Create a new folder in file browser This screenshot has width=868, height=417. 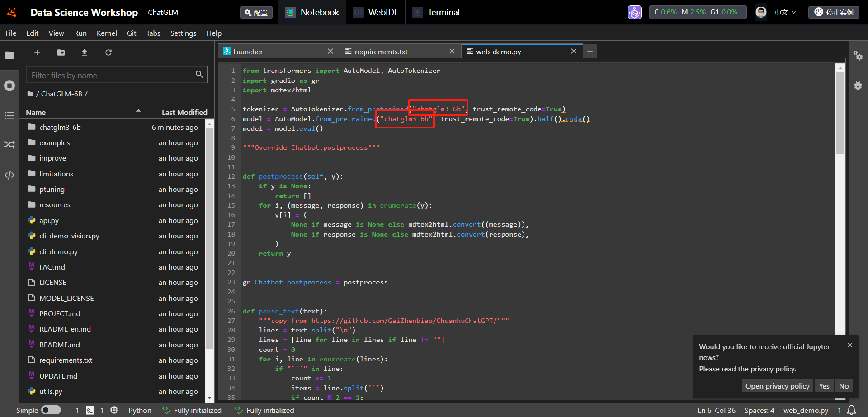click(x=61, y=52)
